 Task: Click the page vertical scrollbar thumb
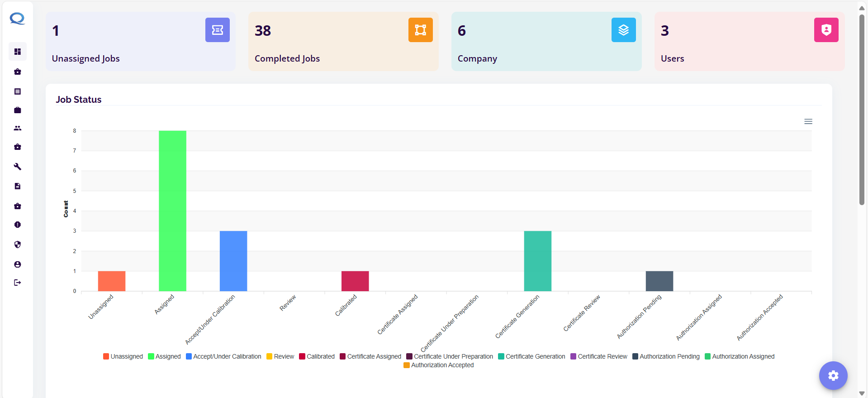(x=862, y=109)
